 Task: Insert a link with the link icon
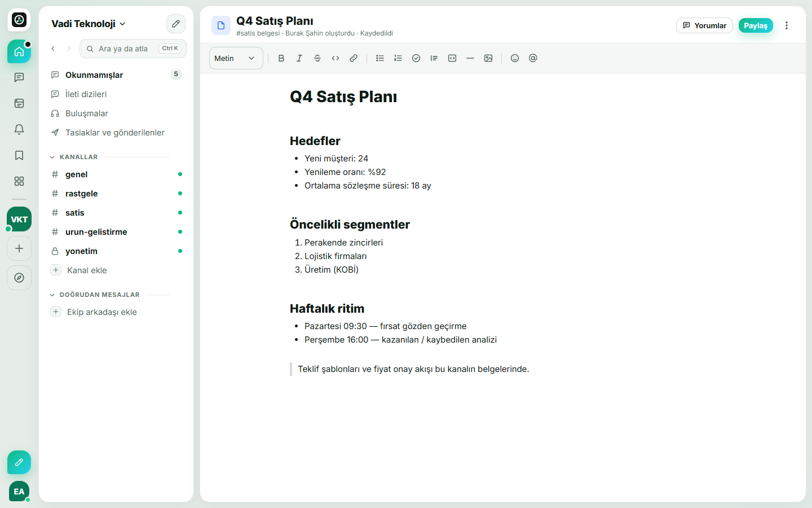tap(354, 58)
